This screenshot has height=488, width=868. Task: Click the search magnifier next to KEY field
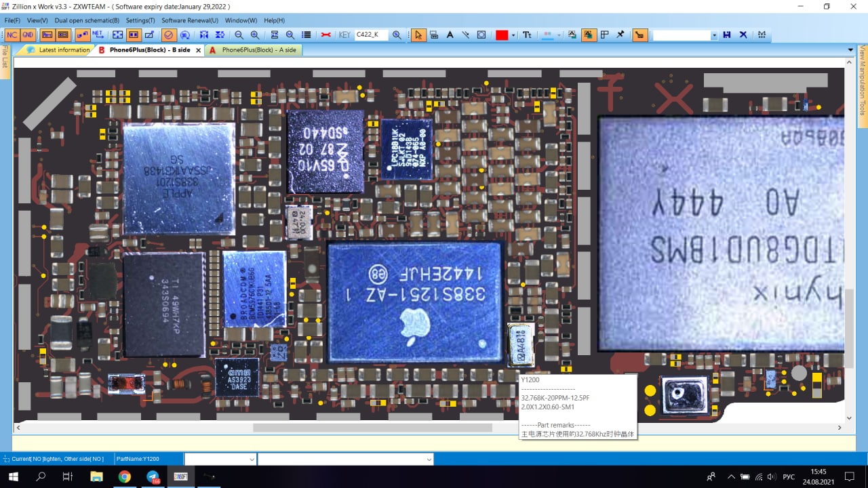(397, 35)
